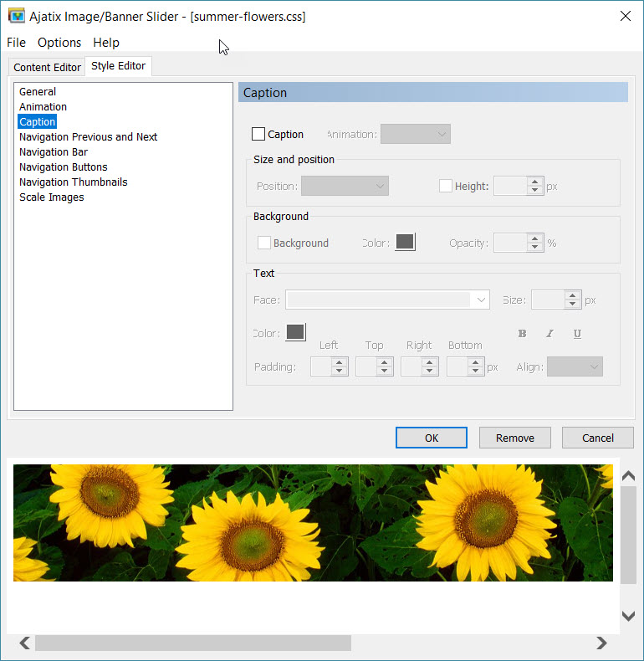Image resolution: width=644 pixels, height=661 pixels.
Task: Select Scale Images in the list
Action: [51, 197]
